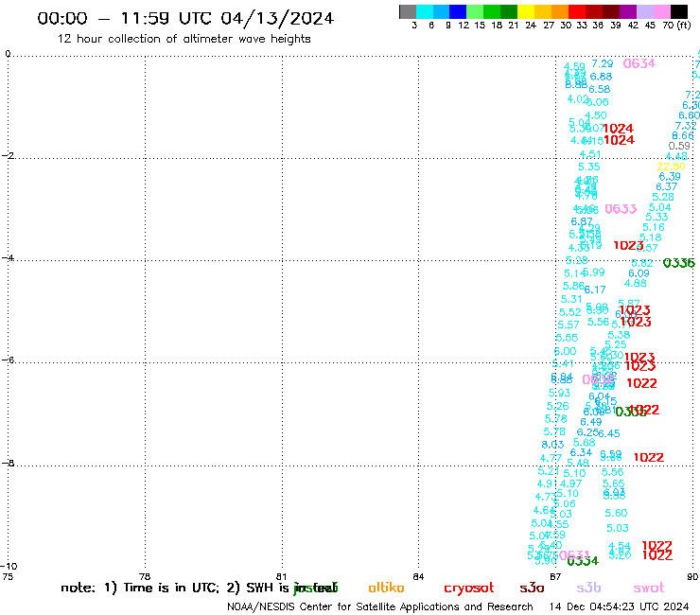Click the 'cryosat' satellite legend label
Viewport: 700px width, 615px height.
tap(469, 589)
